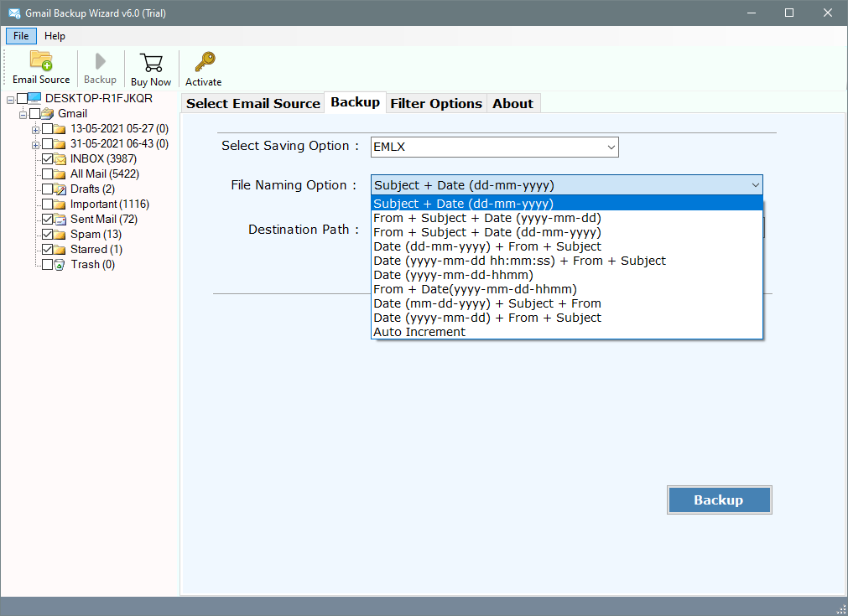Choose Date (yyyy-mm-dd hh:mm:ss) + From + Subject

pyautogui.click(x=567, y=261)
